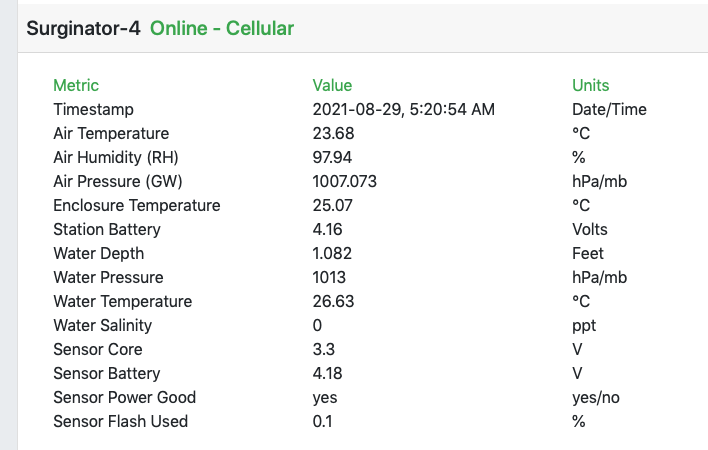Viewport: 708px width, 450px height.
Task: Click the Sensor Core row label
Action: (97, 349)
